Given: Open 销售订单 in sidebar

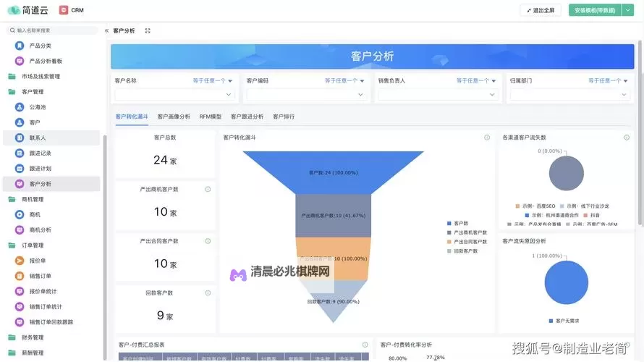Looking at the screenshot, I should 40,276.
